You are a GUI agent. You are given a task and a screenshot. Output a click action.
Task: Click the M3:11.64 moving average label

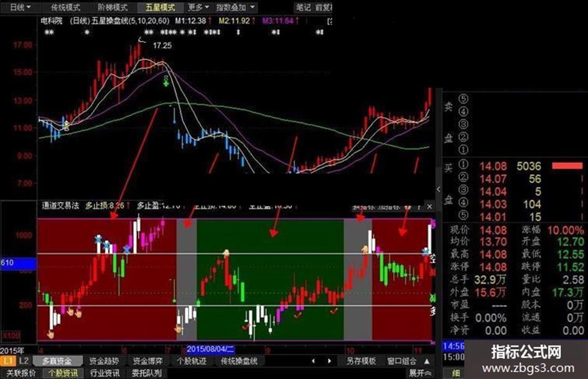coord(278,21)
